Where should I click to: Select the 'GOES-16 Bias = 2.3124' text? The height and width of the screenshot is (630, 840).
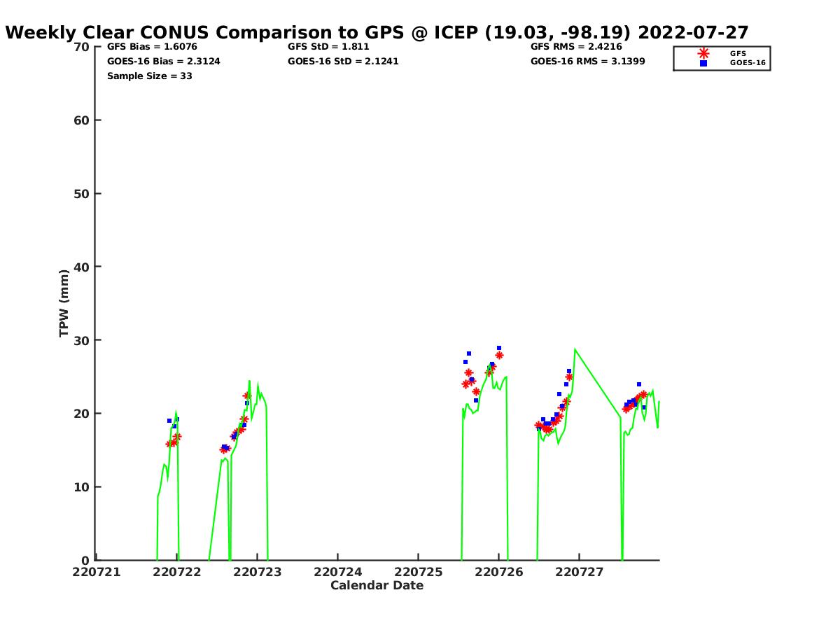point(164,62)
